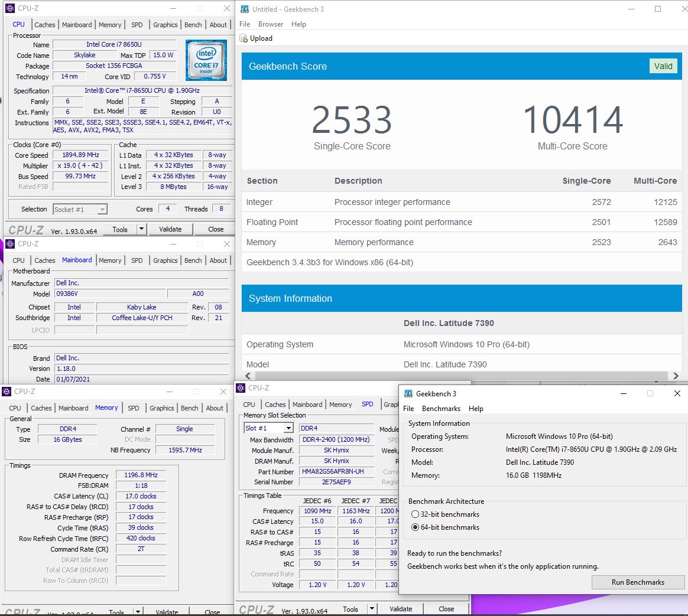The height and width of the screenshot is (616, 688).
Task: Click the Run Benchmarks button
Action: coord(638,582)
